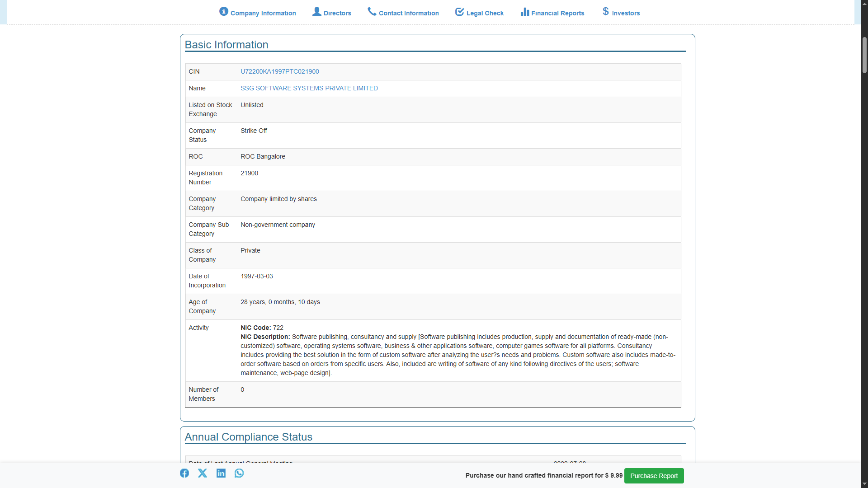The width and height of the screenshot is (868, 488).
Task: Click the Financial Reports bar chart icon
Action: point(525,12)
